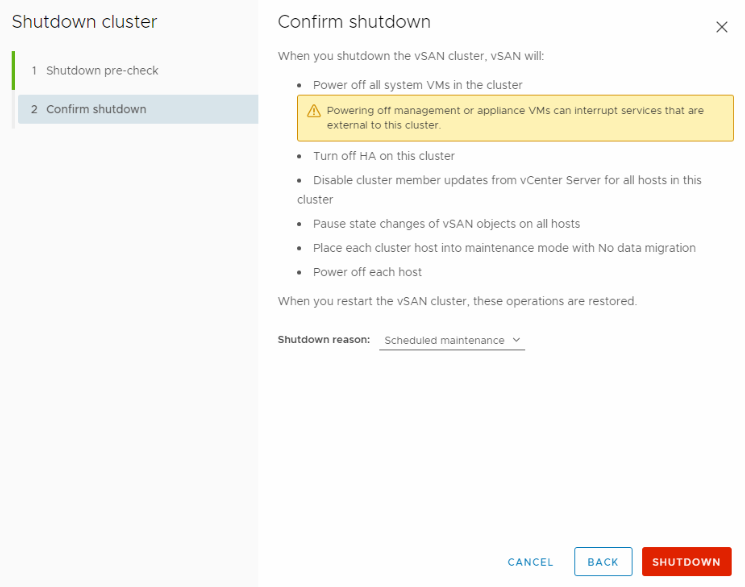The image size is (745, 587).
Task: Close the Shutdown cluster dialog with X
Action: pyautogui.click(x=722, y=27)
